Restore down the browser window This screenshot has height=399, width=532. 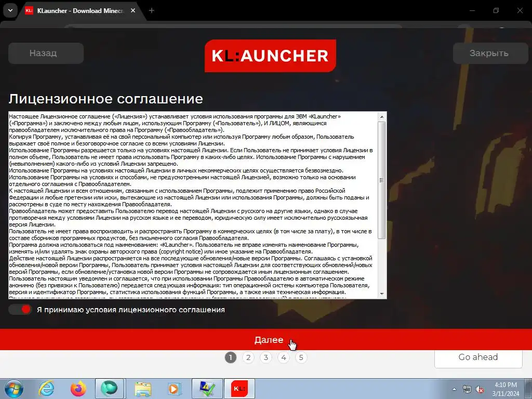point(496,10)
